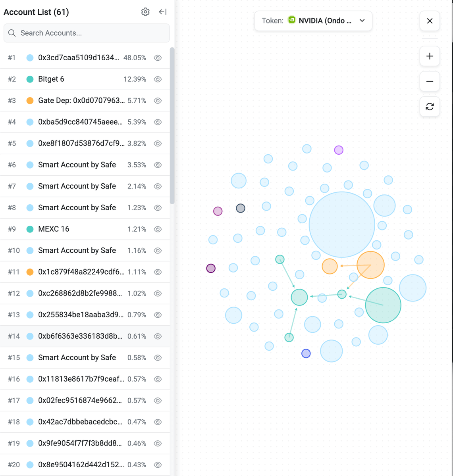Click MEXC 16 teal color dot

30,229
